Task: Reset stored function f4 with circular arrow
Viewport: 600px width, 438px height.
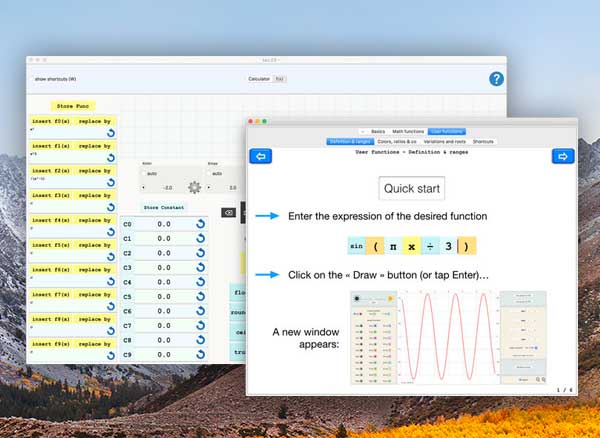Action: pyautogui.click(x=111, y=232)
